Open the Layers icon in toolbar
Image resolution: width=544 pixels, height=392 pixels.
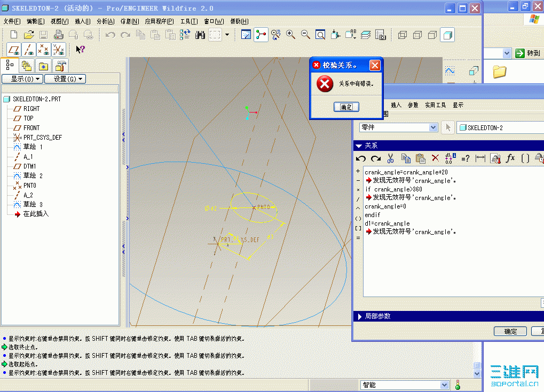(365, 35)
